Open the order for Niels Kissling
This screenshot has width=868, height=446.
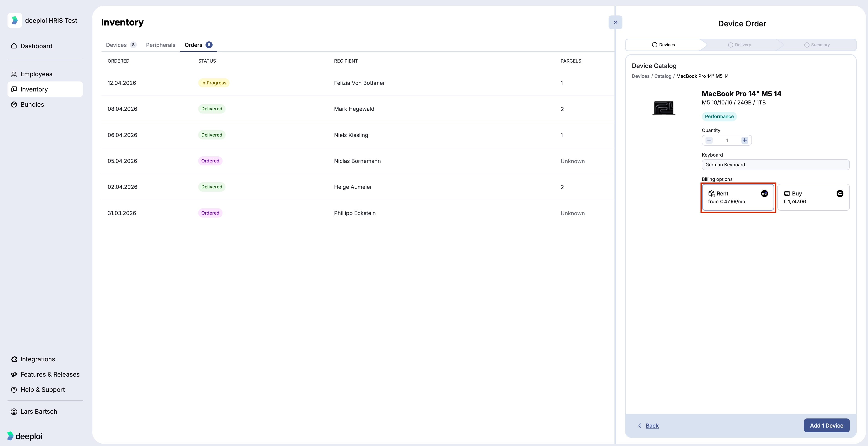coord(358,135)
